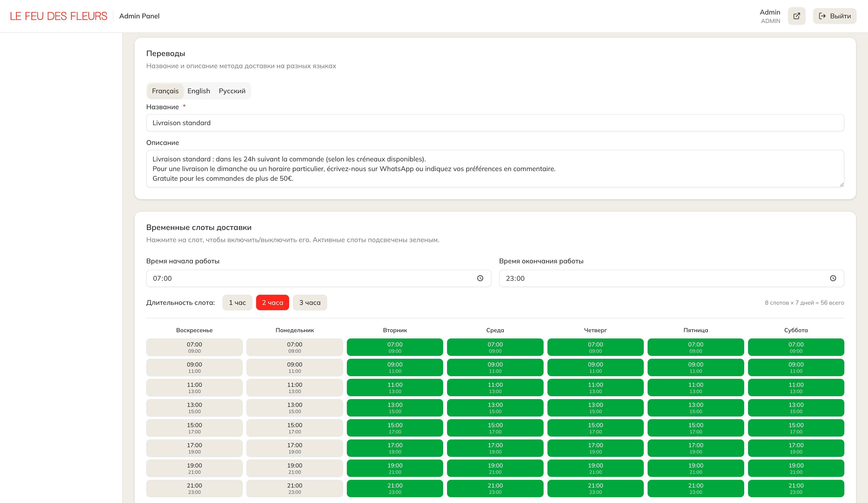Set slot duration to 3 часа
The image size is (868, 503).
click(x=309, y=302)
